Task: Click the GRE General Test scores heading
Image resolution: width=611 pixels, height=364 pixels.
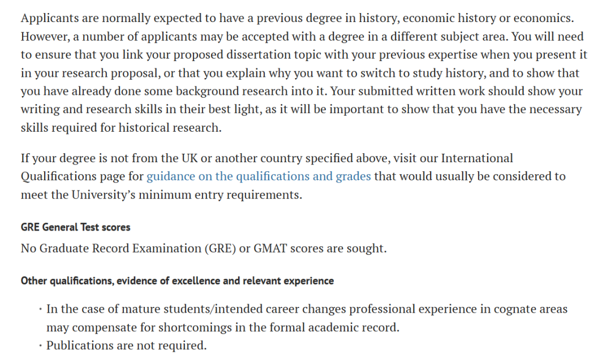Action: coord(75,227)
